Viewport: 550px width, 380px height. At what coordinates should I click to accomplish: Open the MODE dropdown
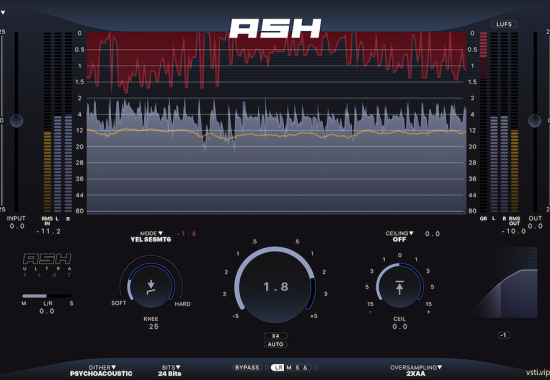coord(151,236)
